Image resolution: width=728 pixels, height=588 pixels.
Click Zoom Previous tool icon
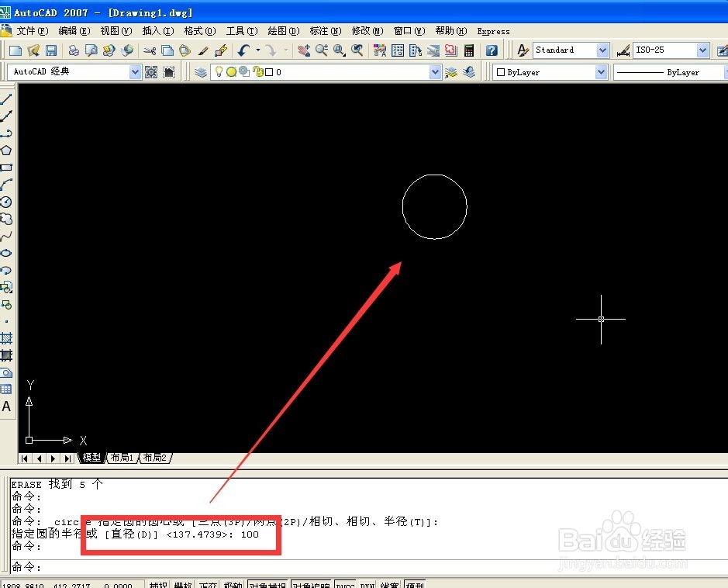click(357, 50)
